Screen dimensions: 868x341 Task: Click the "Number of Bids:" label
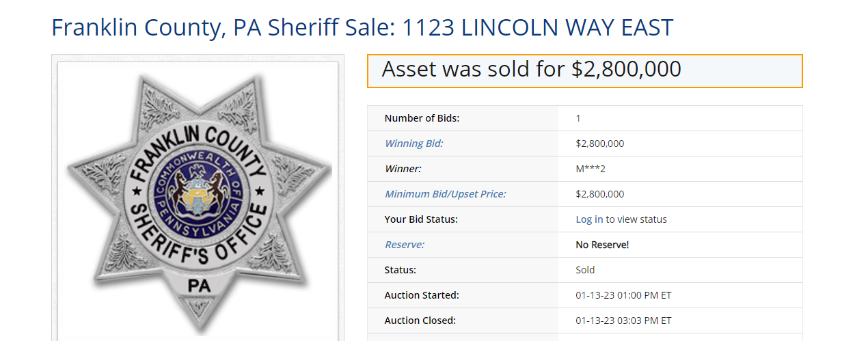click(422, 118)
